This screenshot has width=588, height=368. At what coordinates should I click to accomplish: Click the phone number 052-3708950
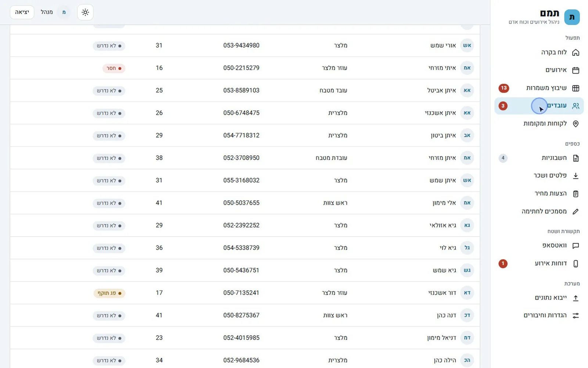pyautogui.click(x=241, y=158)
